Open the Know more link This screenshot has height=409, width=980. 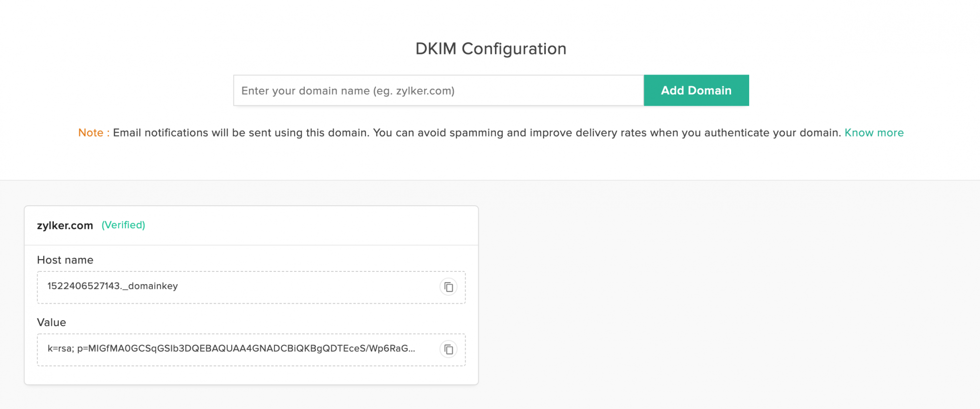click(x=874, y=133)
